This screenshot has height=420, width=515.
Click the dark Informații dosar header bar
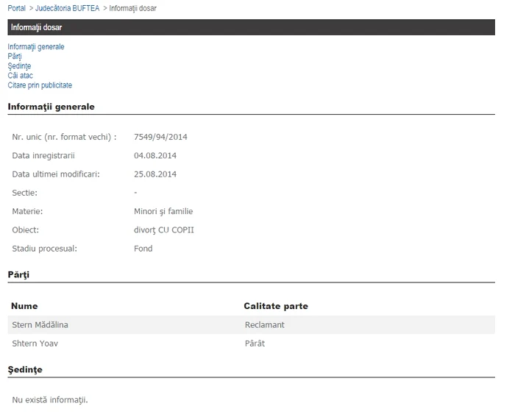pos(251,27)
